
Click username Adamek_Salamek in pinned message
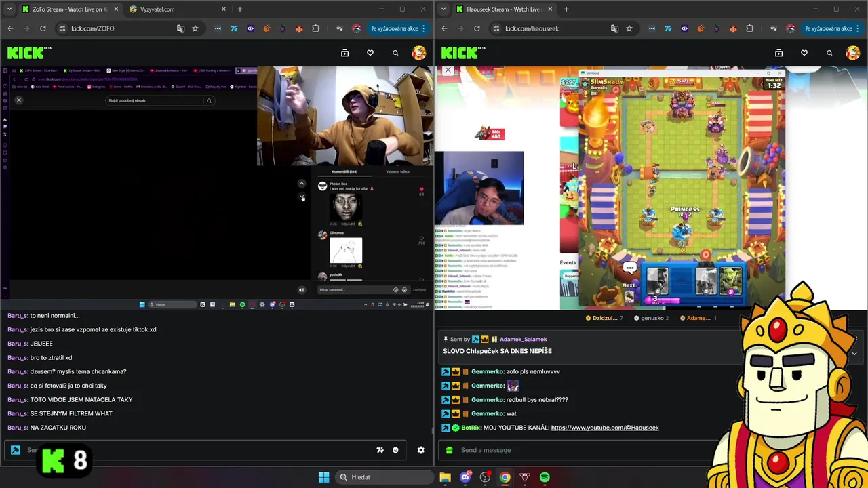(523, 339)
